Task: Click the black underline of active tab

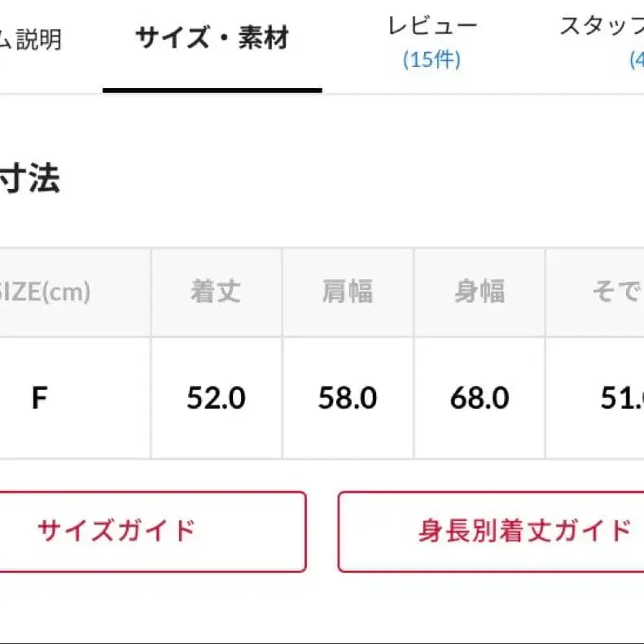Action: coord(212,90)
